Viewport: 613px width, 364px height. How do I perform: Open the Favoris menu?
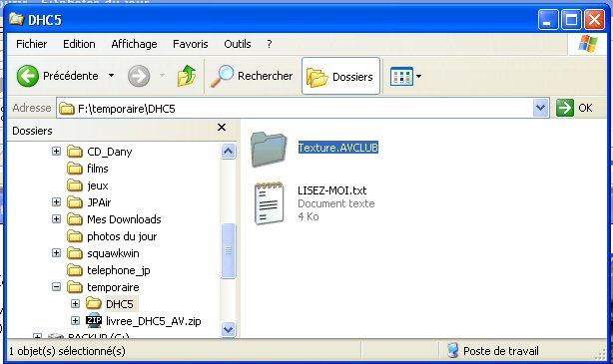pyautogui.click(x=191, y=44)
